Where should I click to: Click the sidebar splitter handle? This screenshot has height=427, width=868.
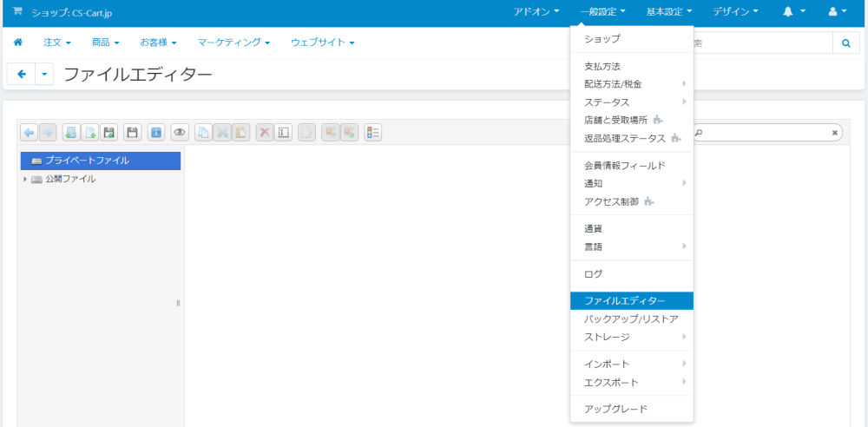tap(178, 303)
